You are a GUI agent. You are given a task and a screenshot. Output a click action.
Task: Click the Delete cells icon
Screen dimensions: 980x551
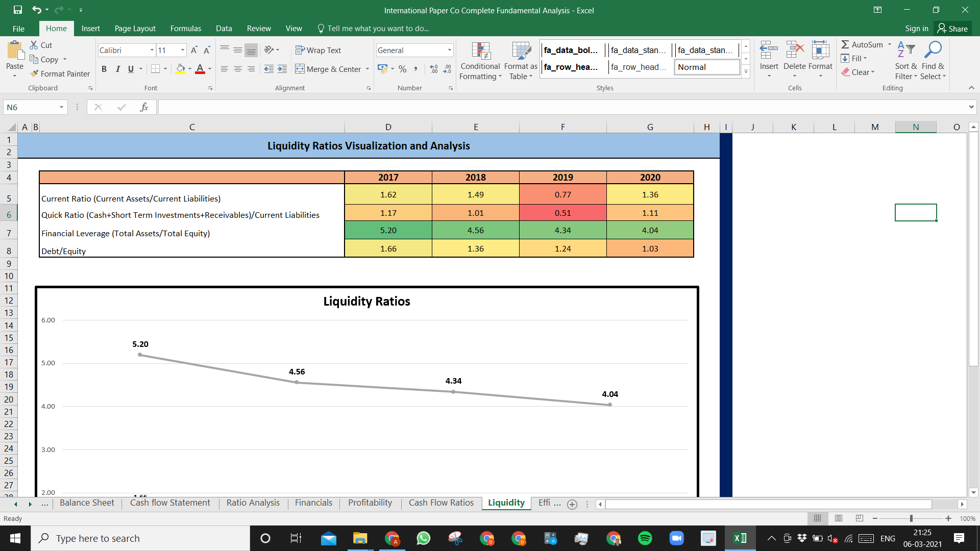click(x=795, y=51)
